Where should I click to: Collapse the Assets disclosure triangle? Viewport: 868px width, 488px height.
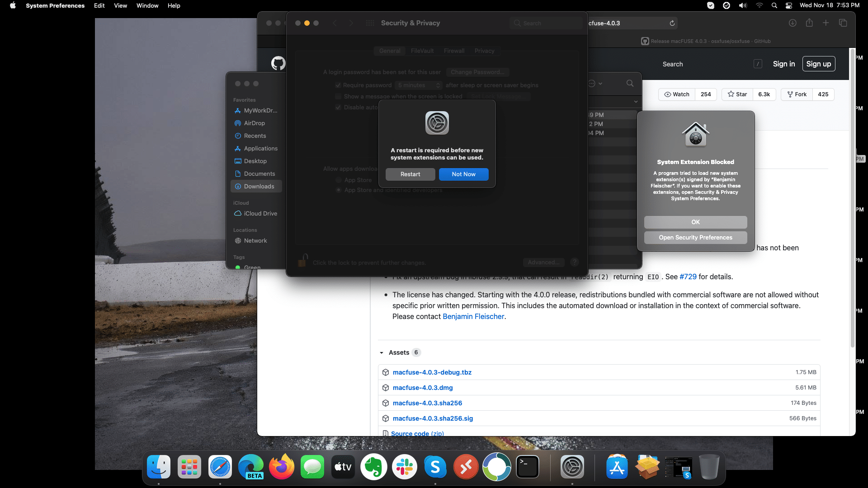(x=382, y=353)
